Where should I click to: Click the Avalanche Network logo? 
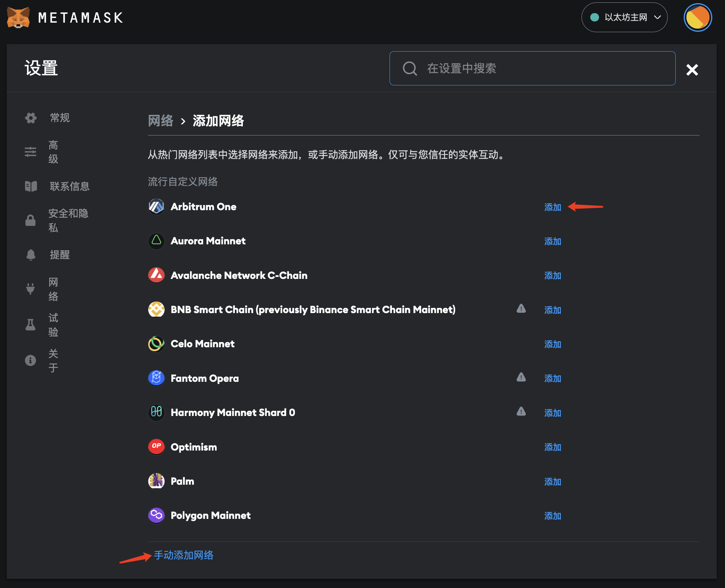(x=156, y=275)
